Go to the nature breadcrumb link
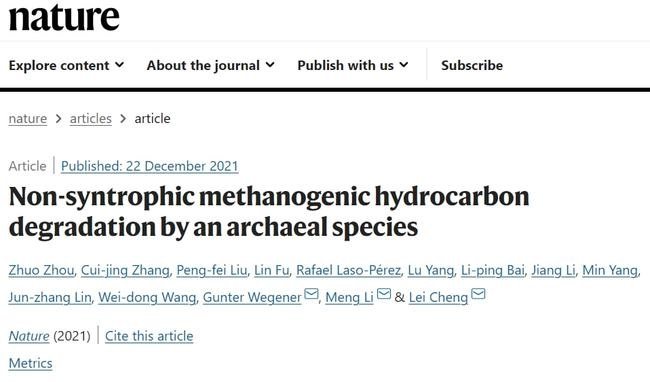The image size is (650, 382). click(x=28, y=118)
